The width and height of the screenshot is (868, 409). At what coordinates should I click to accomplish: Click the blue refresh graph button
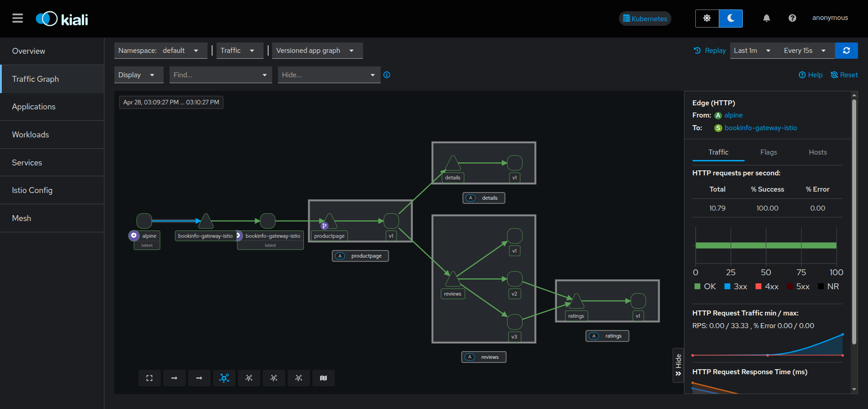click(846, 51)
